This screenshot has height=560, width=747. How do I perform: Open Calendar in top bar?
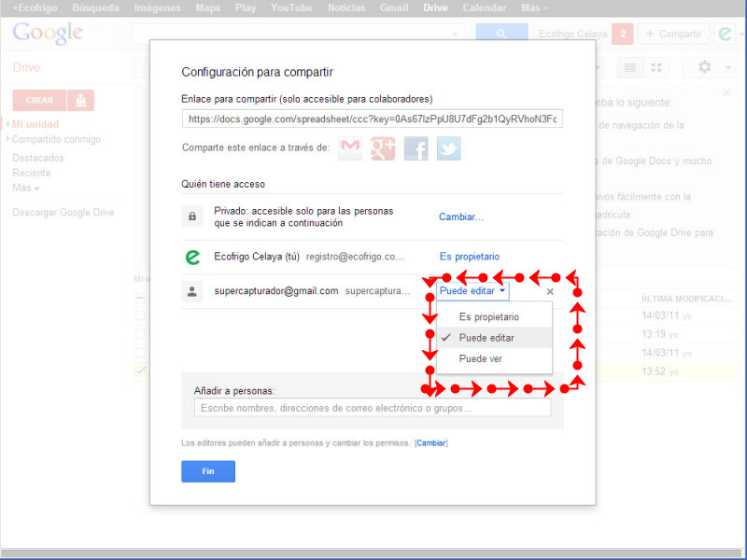pyautogui.click(x=485, y=7)
